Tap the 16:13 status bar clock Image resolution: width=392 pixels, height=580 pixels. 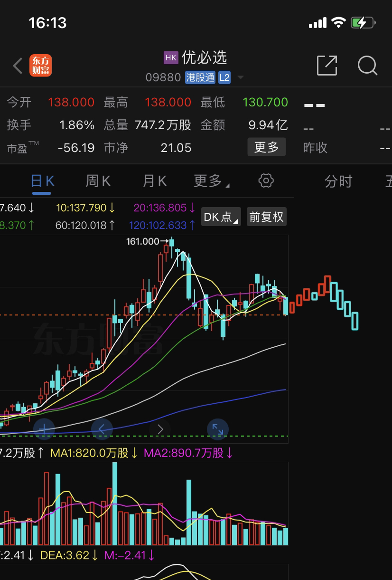(47, 22)
